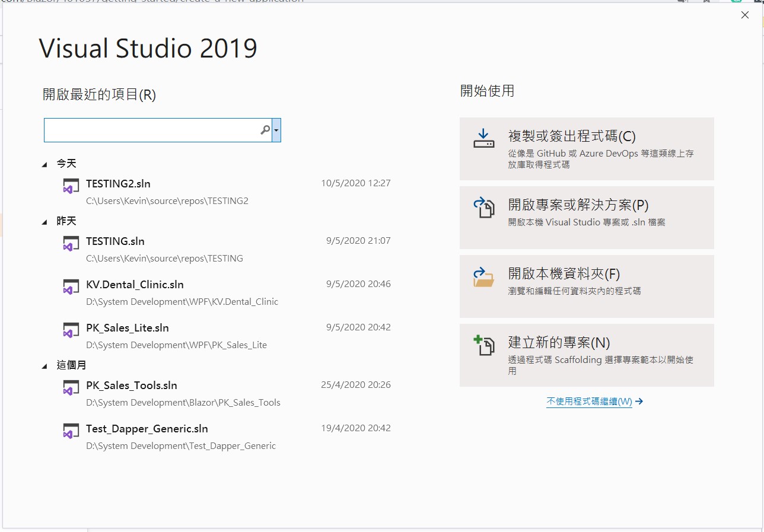764x532 pixels.
Task: Click path D:\System Development\Test_Dapper_Generic
Action: pos(181,446)
